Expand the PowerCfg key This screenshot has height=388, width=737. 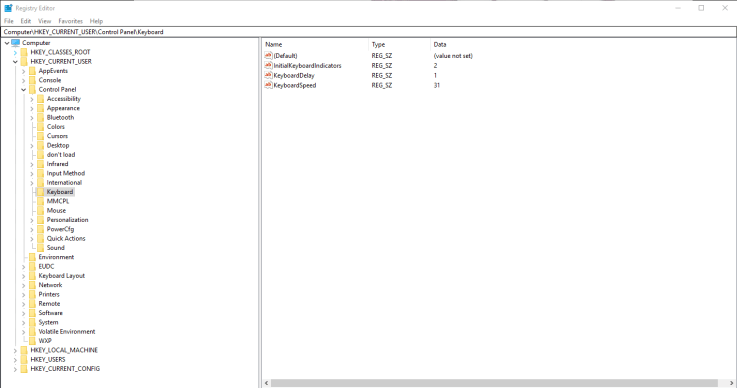32,229
